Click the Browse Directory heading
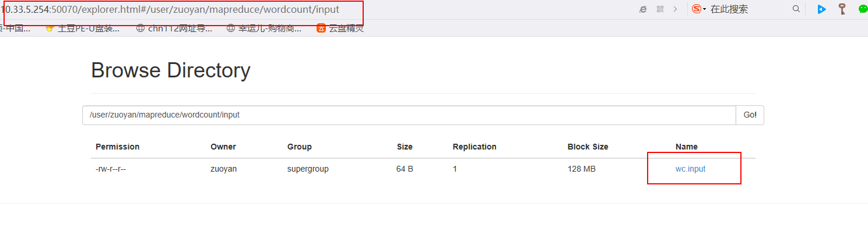The image size is (868, 249). click(171, 70)
